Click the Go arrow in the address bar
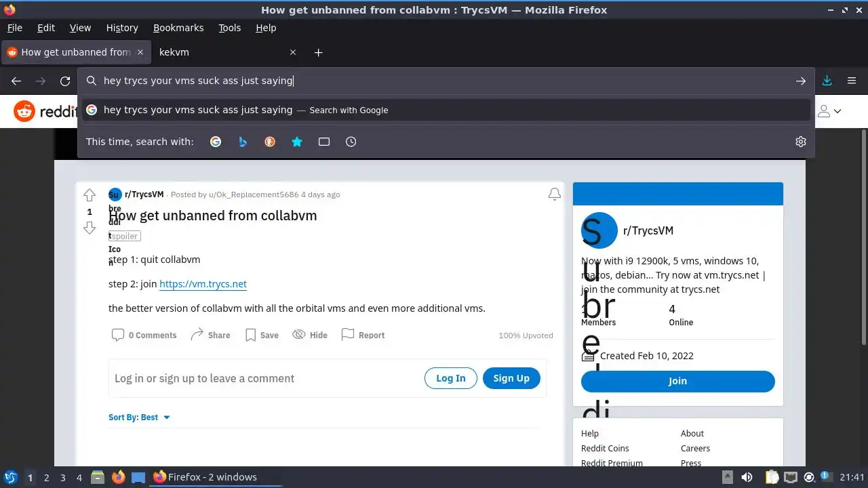 801,81
